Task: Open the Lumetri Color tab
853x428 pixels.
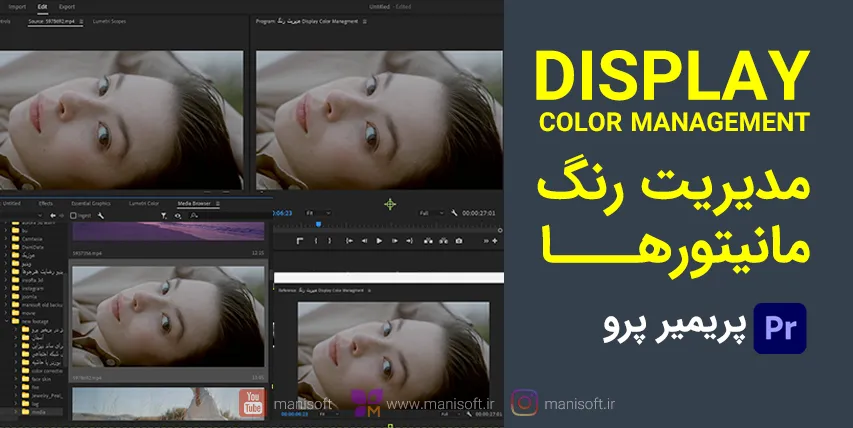Action: click(144, 204)
